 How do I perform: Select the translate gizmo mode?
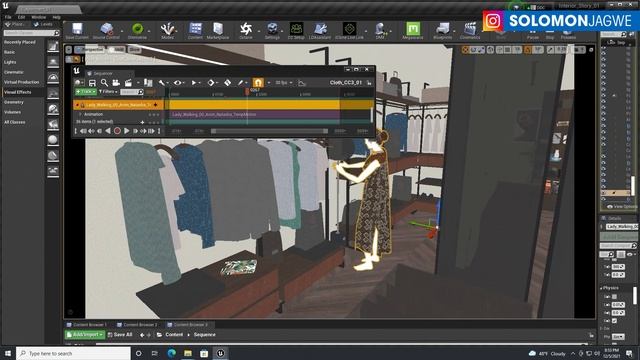click(x=465, y=50)
